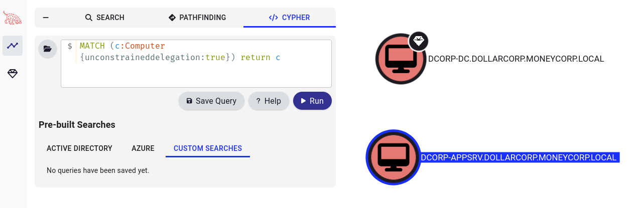This screenshot has width=644, height=208.
Task: Switch to the Pathfinding tab
Action: 197,18
